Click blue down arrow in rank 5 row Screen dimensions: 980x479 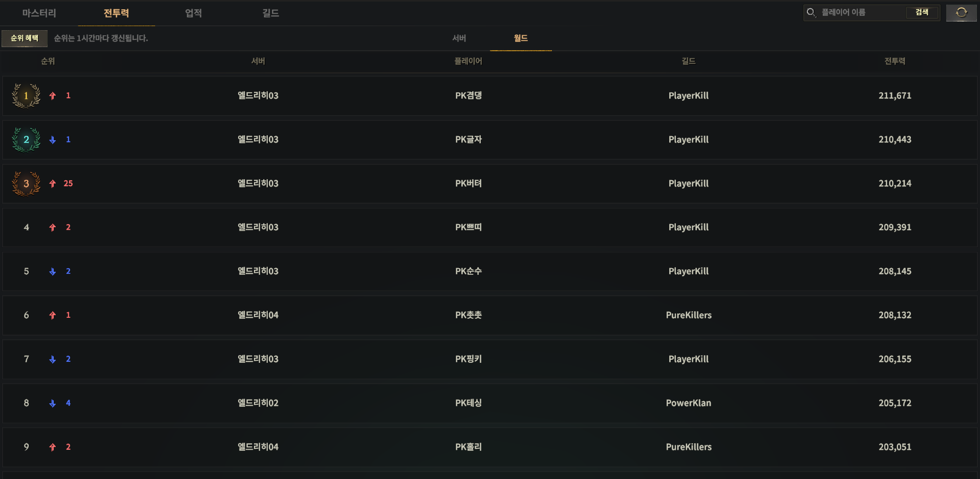coord(52,272)
